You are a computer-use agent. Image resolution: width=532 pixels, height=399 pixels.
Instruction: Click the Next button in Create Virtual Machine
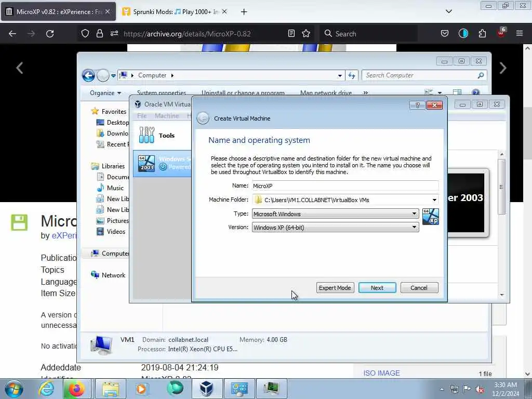[x=377, y=288]
